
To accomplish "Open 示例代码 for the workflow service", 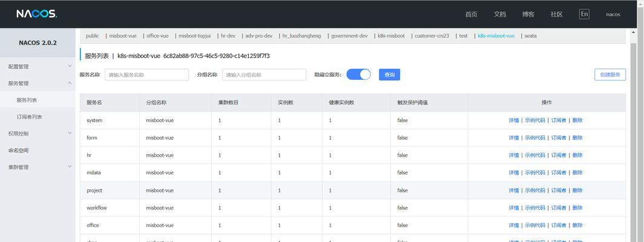I will [535, 208].
